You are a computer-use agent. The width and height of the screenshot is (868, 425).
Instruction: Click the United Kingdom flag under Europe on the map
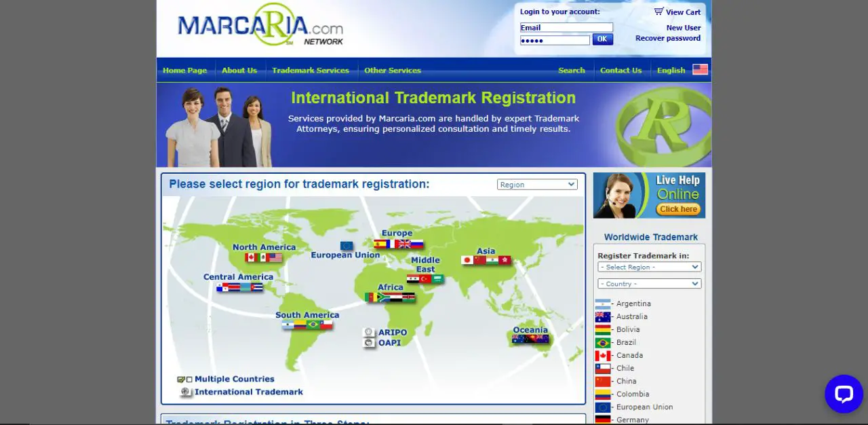[404, 244]
